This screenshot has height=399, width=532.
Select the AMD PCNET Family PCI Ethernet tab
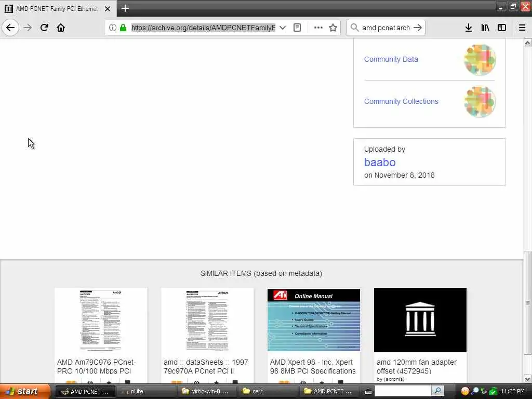click(57, 8)
